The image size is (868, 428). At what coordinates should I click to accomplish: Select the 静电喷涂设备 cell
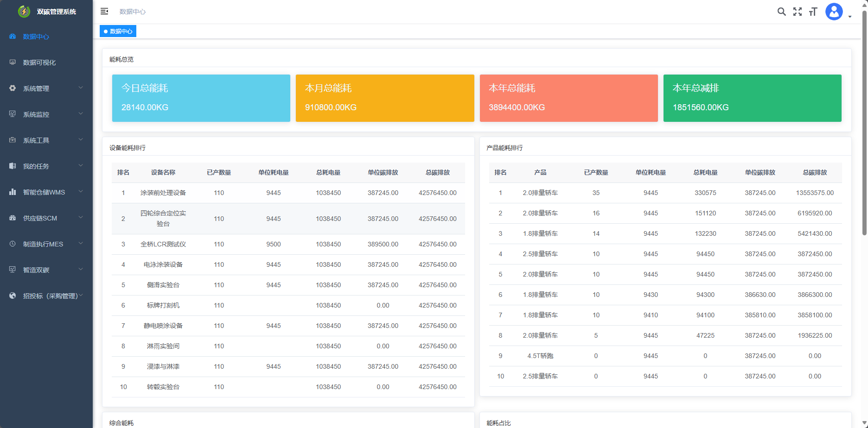pos(163,326)
